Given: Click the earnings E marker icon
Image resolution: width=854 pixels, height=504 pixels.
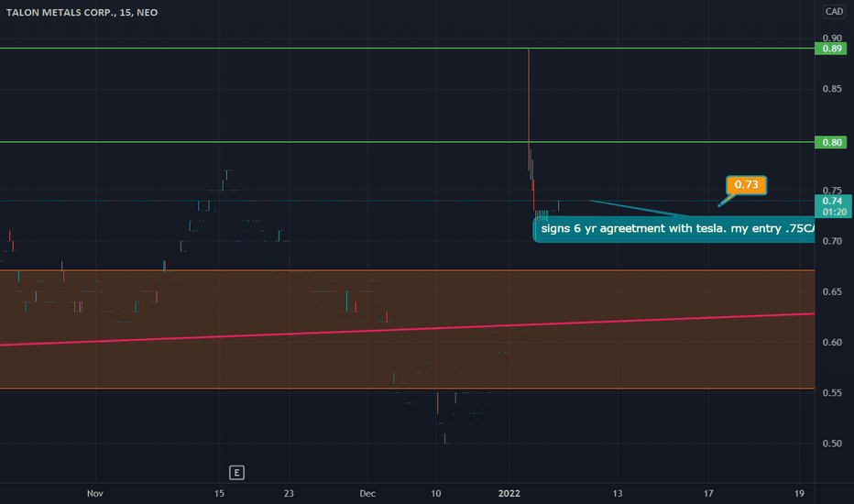Looking at the screenshot, I should pyautogui.click(x=236, y=473).
